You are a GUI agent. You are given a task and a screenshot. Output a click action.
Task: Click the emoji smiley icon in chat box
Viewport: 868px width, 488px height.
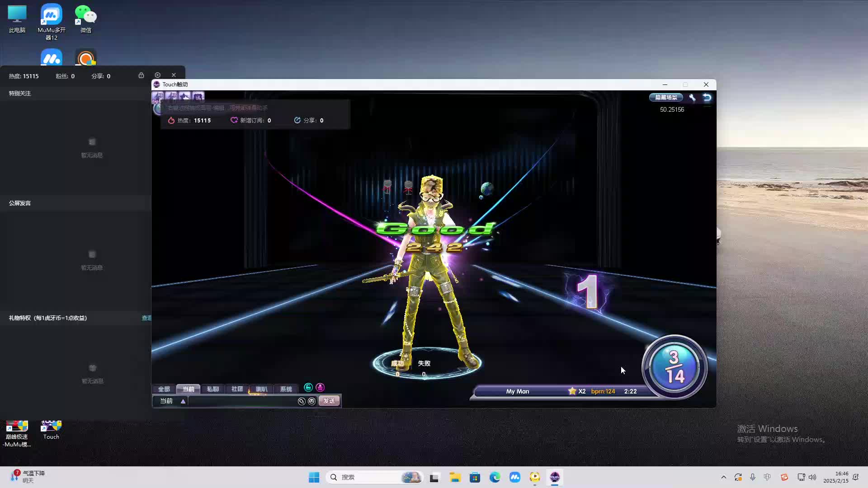click(x=311, y=401)
